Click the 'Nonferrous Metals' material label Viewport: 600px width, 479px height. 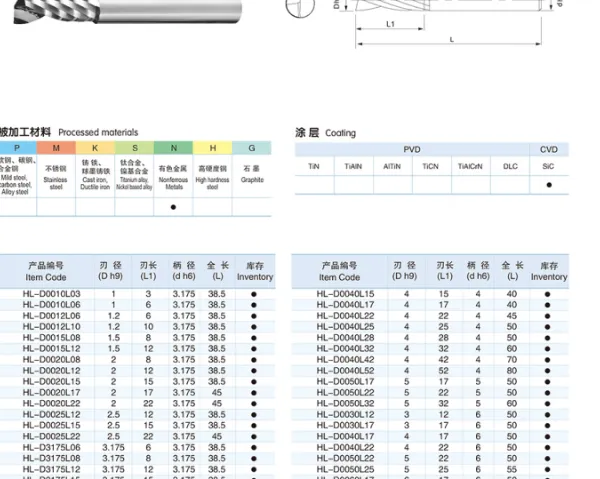point(173,183)
